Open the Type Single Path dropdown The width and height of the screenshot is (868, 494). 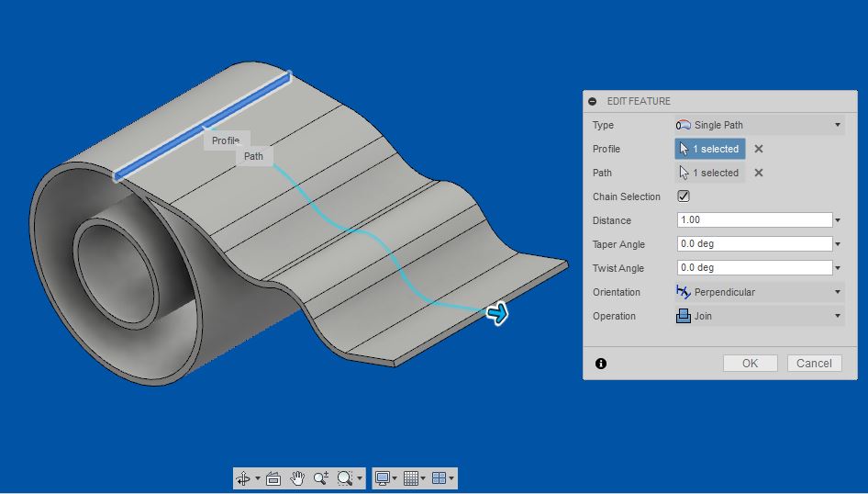point(758,125)
